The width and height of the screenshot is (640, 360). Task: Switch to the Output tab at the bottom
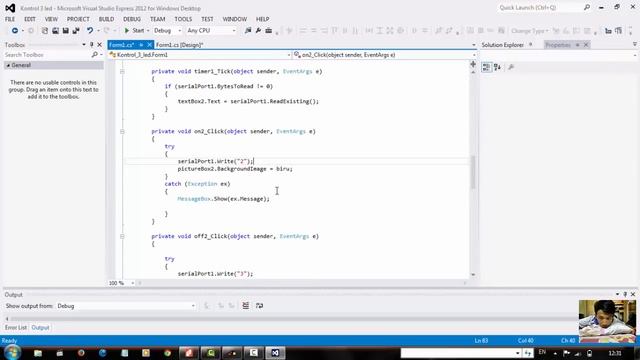tap(40, 328)
